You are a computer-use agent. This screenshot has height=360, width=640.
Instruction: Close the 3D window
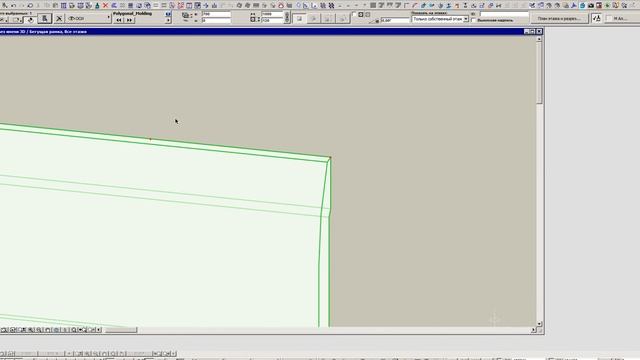(539, 31)
